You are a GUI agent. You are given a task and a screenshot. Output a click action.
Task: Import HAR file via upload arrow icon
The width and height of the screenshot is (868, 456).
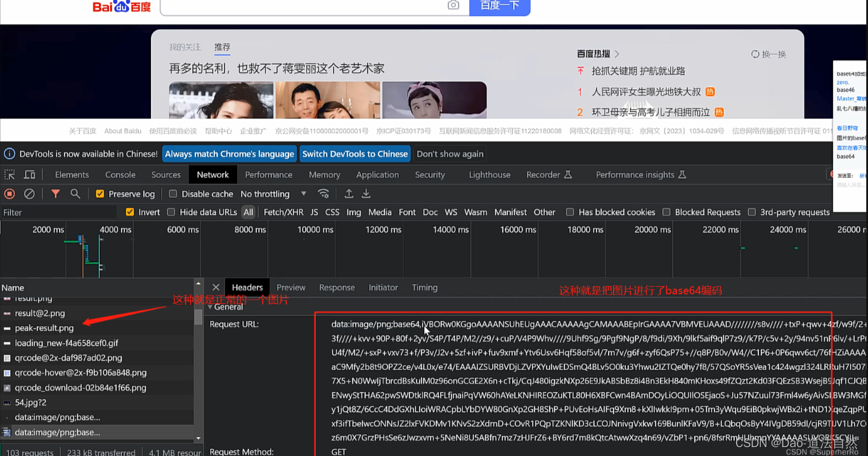[x=349, y=193]
